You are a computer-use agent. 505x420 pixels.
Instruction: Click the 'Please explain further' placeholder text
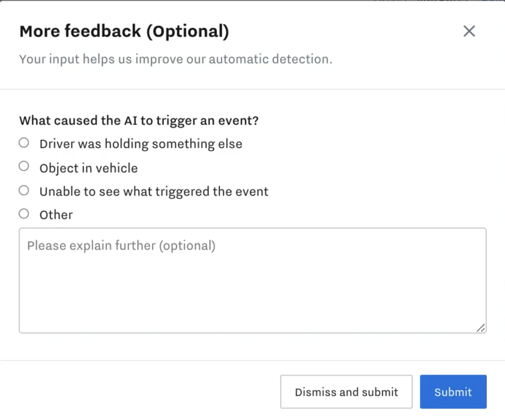[x=121, y=245]
